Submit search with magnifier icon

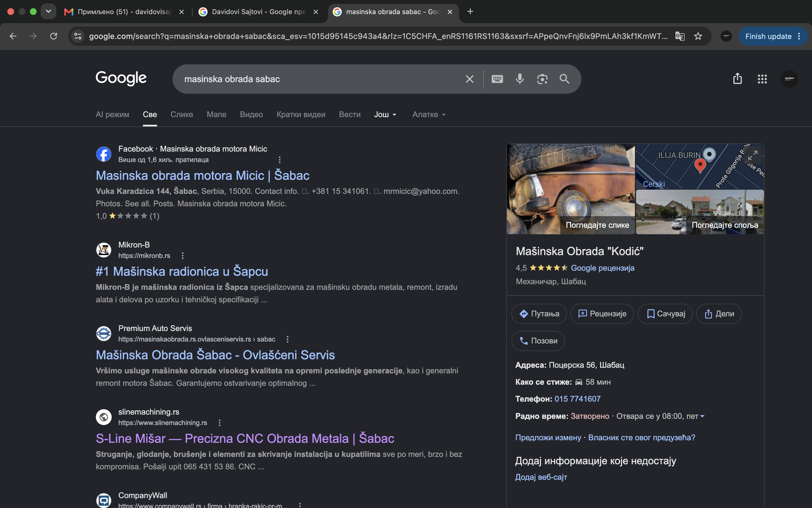[x=564, y=79]
